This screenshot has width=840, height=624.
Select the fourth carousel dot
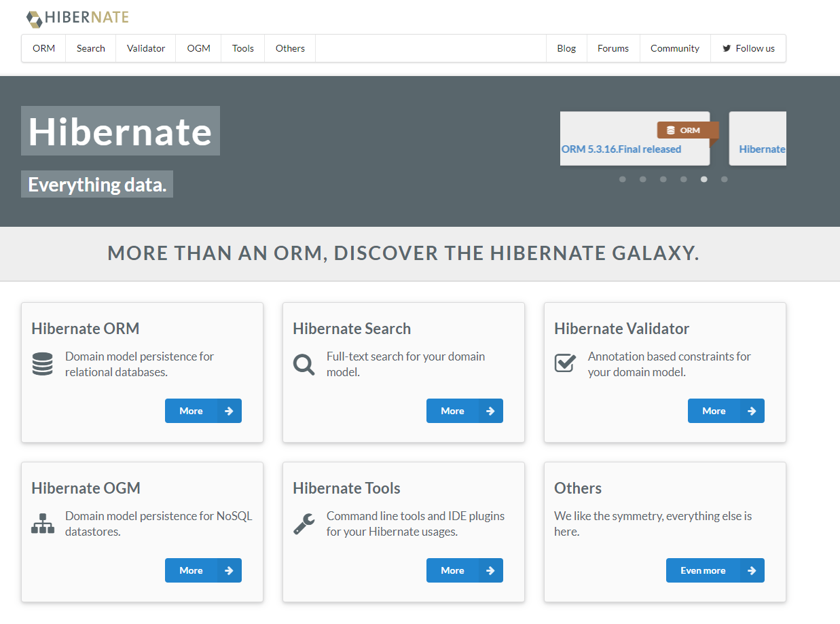[684, 179]
